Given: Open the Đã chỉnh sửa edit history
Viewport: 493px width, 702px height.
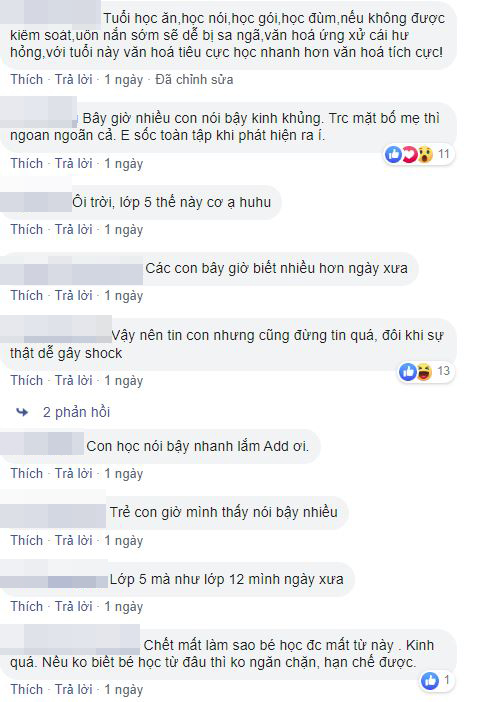Looking at the screenshot, I should pyautogui.click(x=194, y=80).
